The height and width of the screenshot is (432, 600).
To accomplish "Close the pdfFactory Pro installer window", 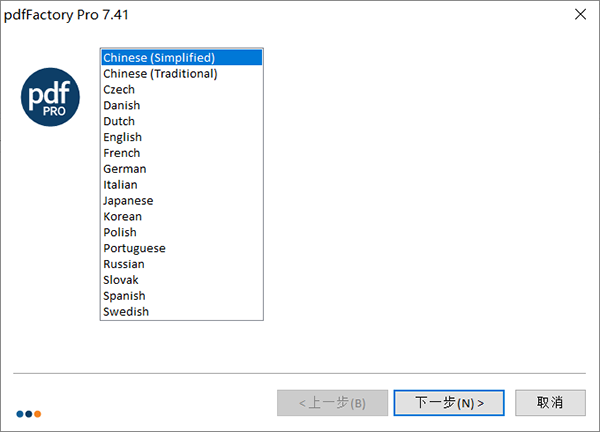I will click(580, 15).
